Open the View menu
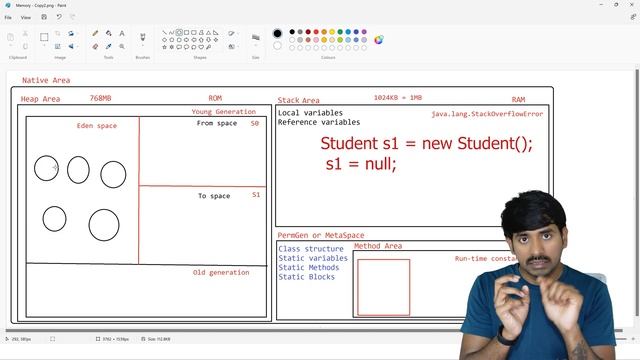Image resolution: width=640 pixels, height=360 pixels. (x=26, y=18)
